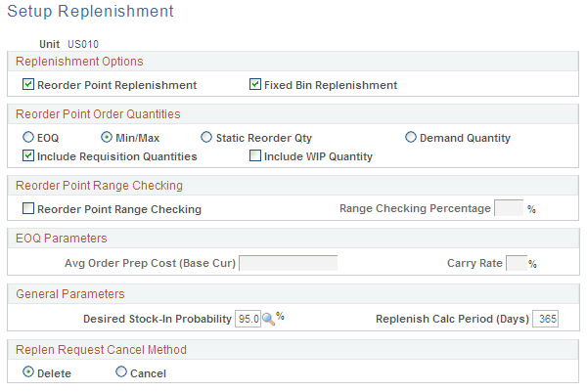Pick the Demand Quantity radio option

click(x=411, y=138)
